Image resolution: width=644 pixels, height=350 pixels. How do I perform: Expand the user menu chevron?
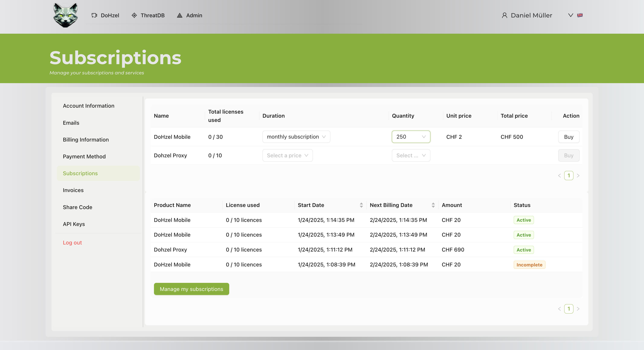(570, 15)
